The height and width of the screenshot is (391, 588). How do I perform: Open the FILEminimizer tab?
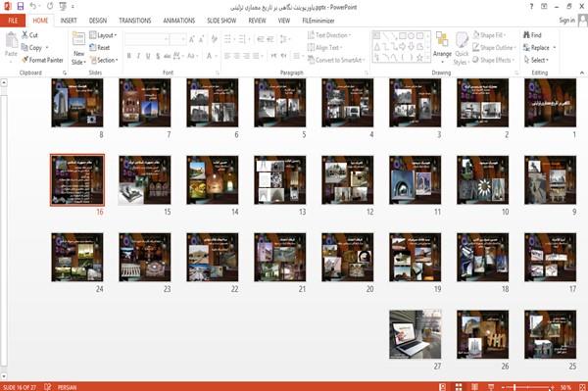pyautogui.click(x=318, y=21)
